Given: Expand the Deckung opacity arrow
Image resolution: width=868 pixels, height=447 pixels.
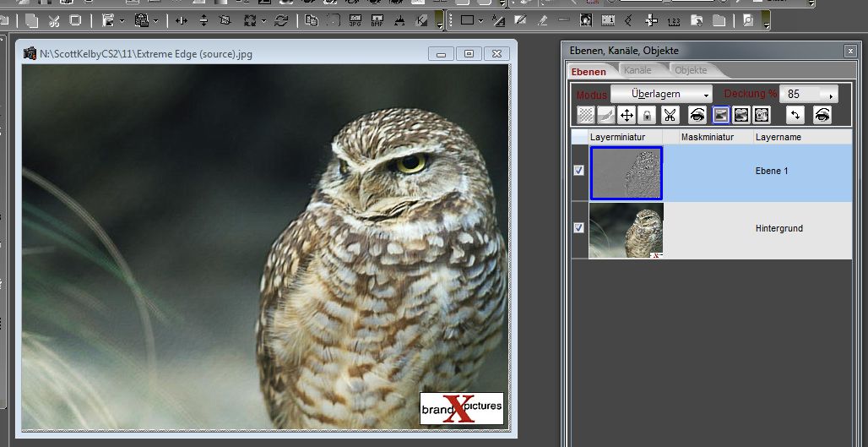Looking at the screenshot, I should click(832, 95).
